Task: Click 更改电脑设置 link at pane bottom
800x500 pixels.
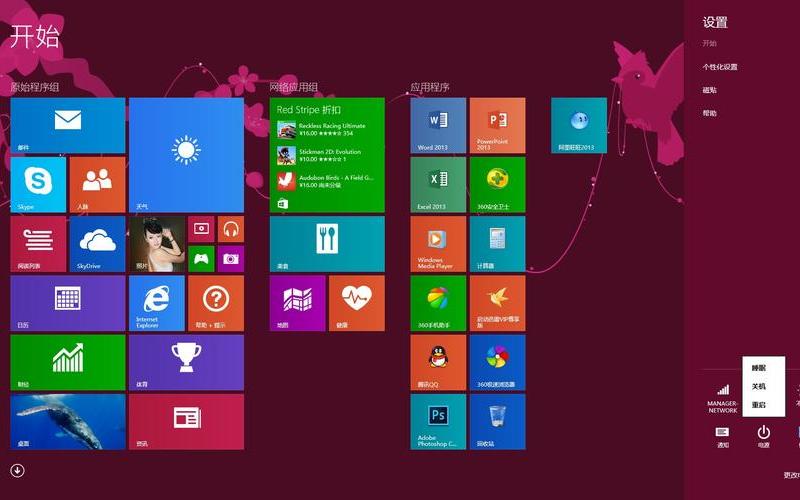Action: tap(791, 475)
